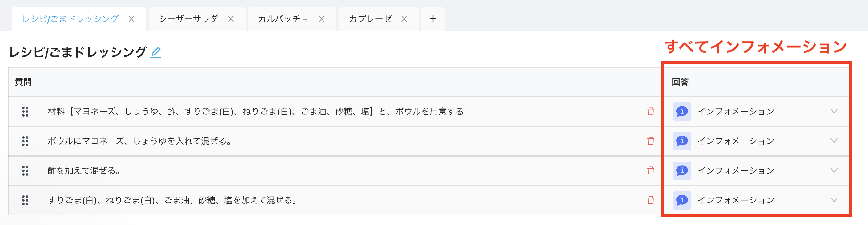
Task: Open the インフォメーション dropdown in last row
Action: click(x=834, y=200)
